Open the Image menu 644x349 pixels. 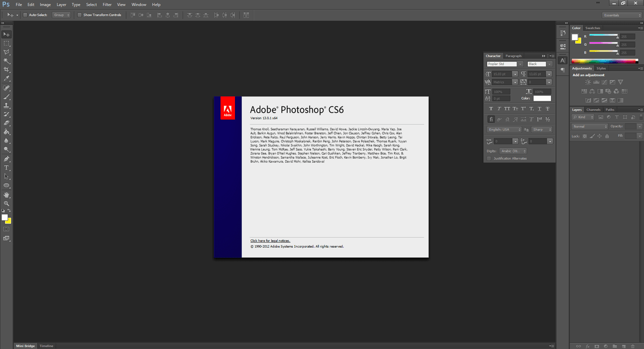[x=45, y=5]
